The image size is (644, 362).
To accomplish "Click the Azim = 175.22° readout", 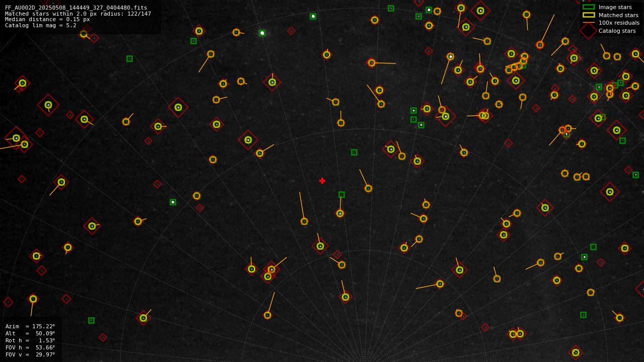I will click(x=30, y=326).
